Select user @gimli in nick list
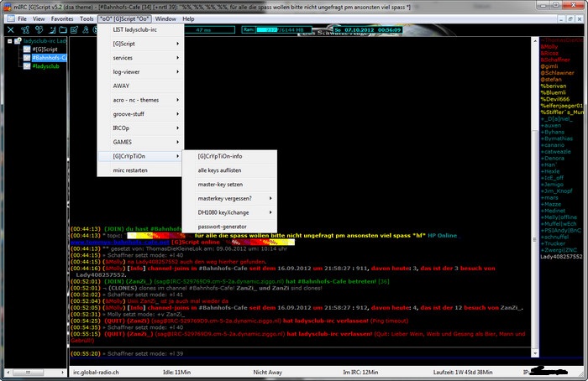The image size is (588, 381). (x=549, y=66)
